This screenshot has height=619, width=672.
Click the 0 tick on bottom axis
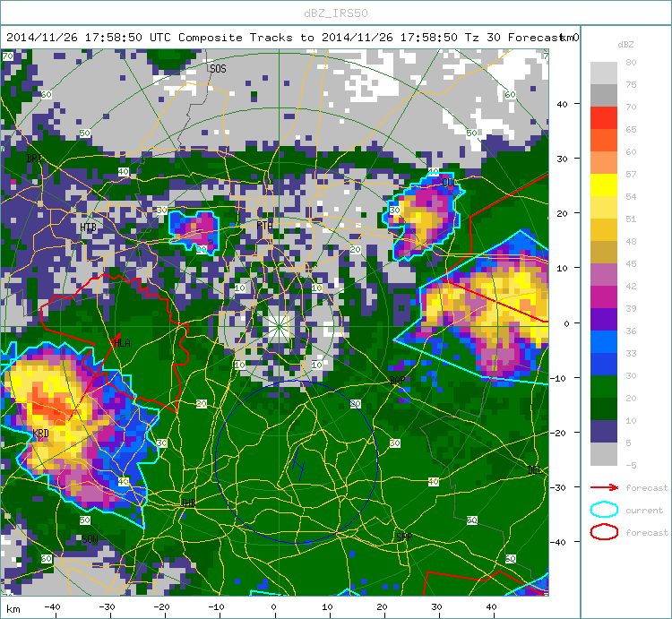(x=274, y=607)
